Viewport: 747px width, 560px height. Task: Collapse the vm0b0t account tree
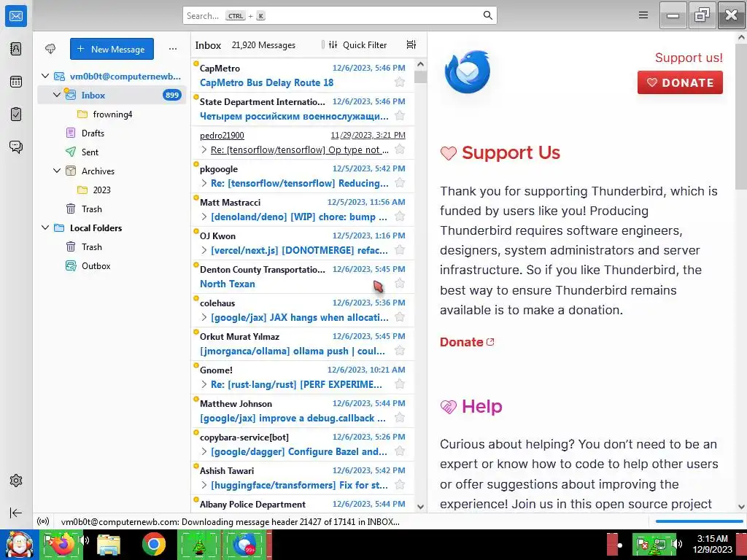[x=45, y=76]
